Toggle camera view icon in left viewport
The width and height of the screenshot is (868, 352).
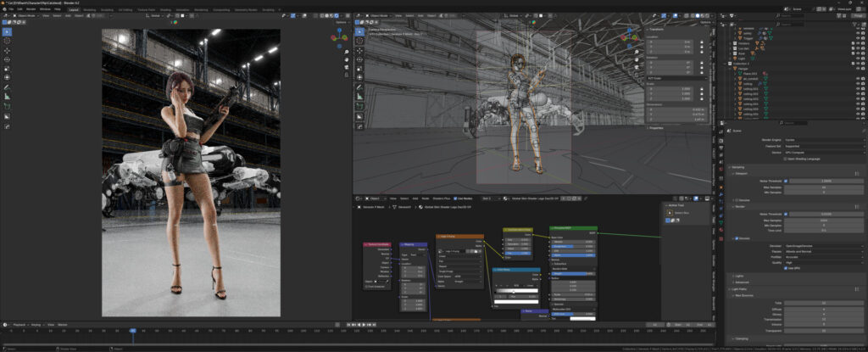[346, 67]
